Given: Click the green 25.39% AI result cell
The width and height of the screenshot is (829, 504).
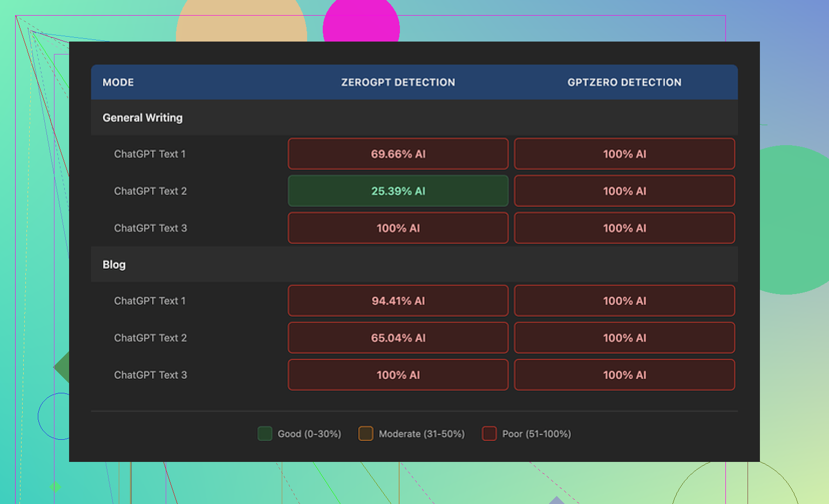Looking at the screenshot, I should 398,191.
